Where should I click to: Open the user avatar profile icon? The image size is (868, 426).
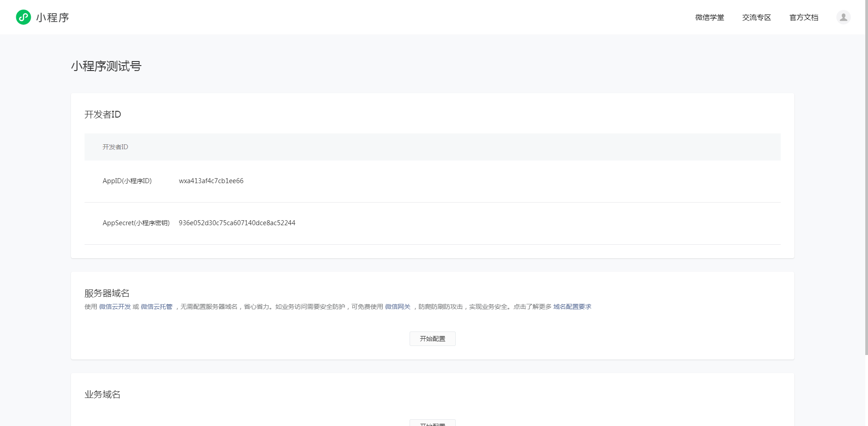[x=843, y=17]
